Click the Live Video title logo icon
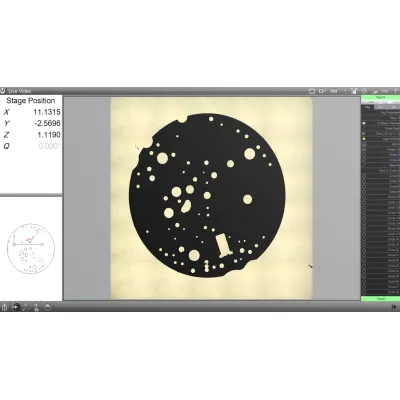The height and width of the screenshot is (400, 400). tap(3, 91)
